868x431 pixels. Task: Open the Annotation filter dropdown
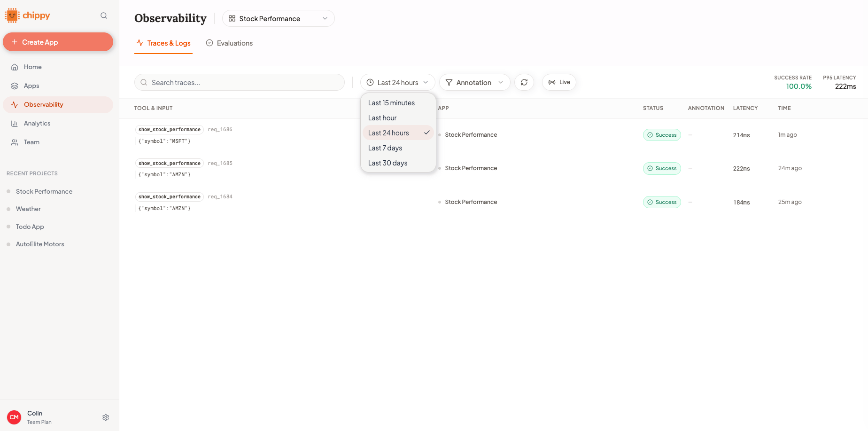pyautogui.click(x=474, y=82)
